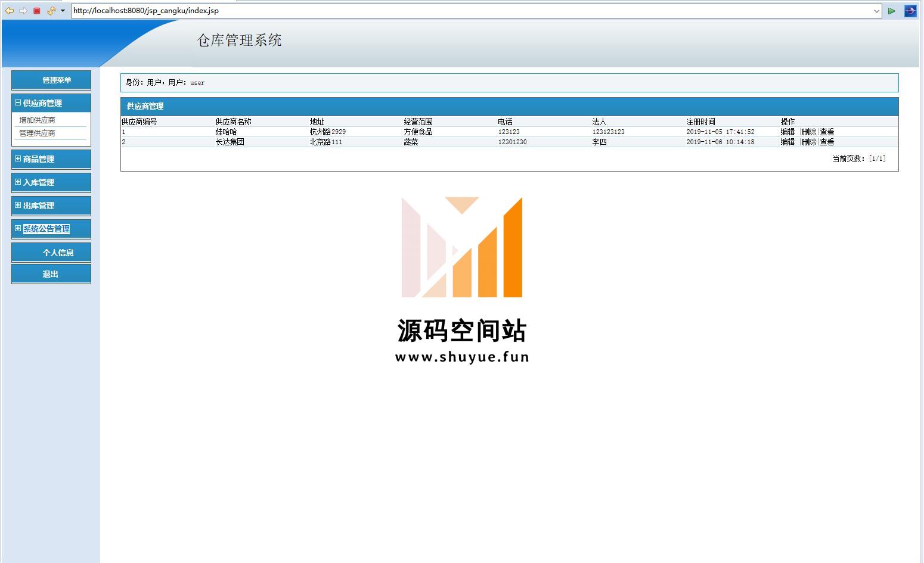The image size is (924, 563).
Task: Click the 系统公告管理 menu title
Action: tap(46, 229)
